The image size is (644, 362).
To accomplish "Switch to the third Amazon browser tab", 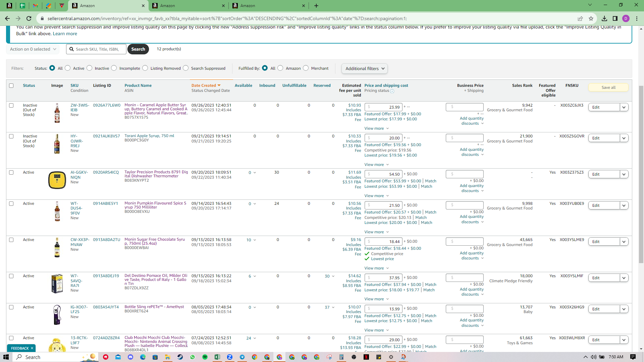I will [268, 5].
